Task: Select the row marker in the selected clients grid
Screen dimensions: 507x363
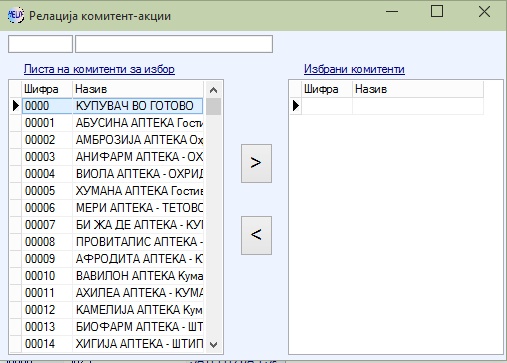Action: coord(296,106)
